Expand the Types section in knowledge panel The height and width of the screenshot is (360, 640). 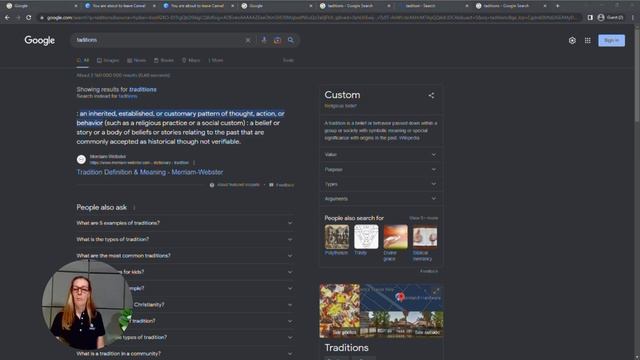[x=381, y=184]
